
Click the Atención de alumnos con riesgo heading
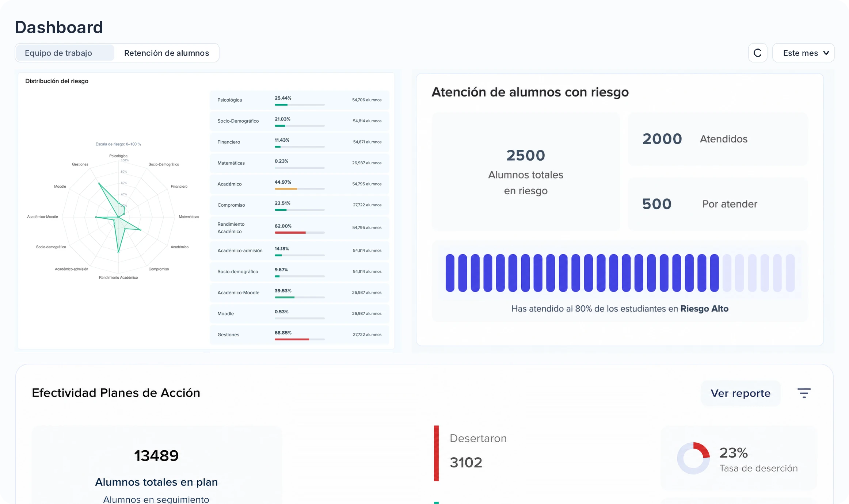tap(530, 92)
